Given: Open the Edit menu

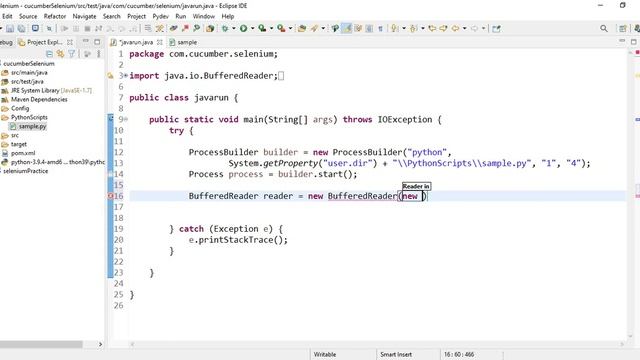Looking at the screenshot, I should (x=7, y=16).
